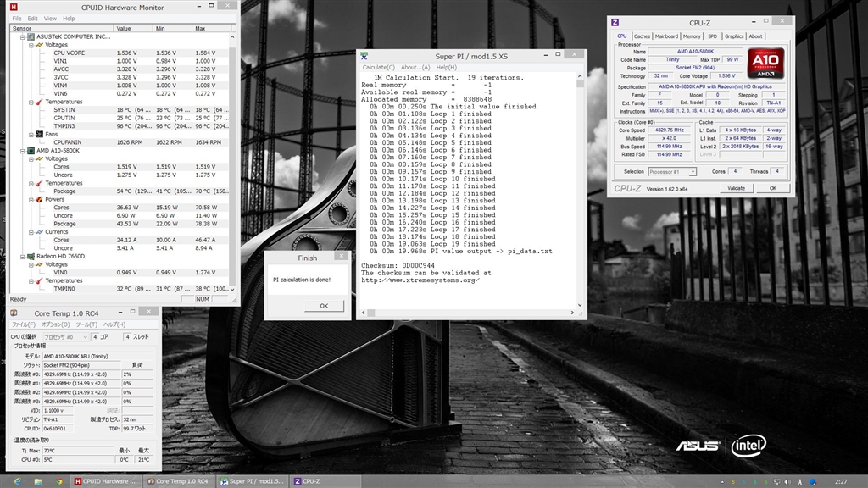Select TMPIN3 row under ASUSTeK Temperatures
Viewport: 868px width, 488px height.
[x=119, y=126]
